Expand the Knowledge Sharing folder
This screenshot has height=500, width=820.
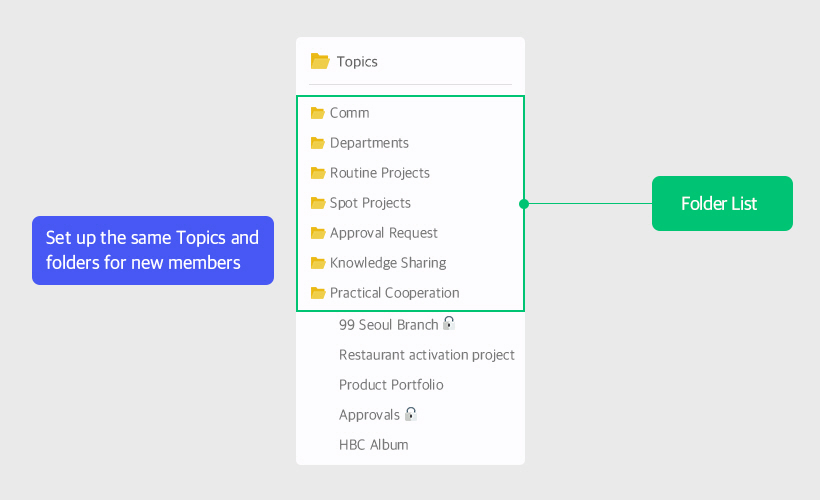[x=388, y=263]
